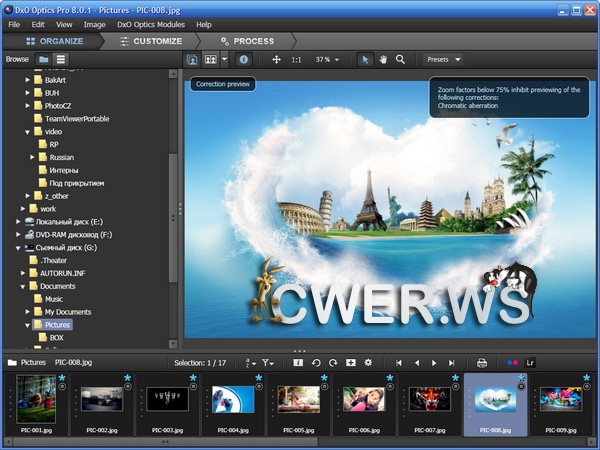The width and height of the screenshot is (600, 450).
Task: Open the 37% zoom level dropdown
Action: pyautogui.click(x=327, y=60)
